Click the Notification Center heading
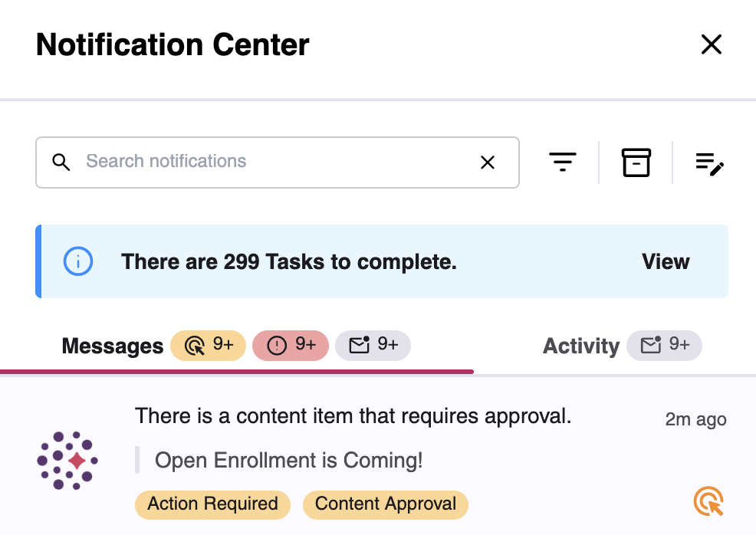This screenshot has height=535, width=756. point(173,44)
